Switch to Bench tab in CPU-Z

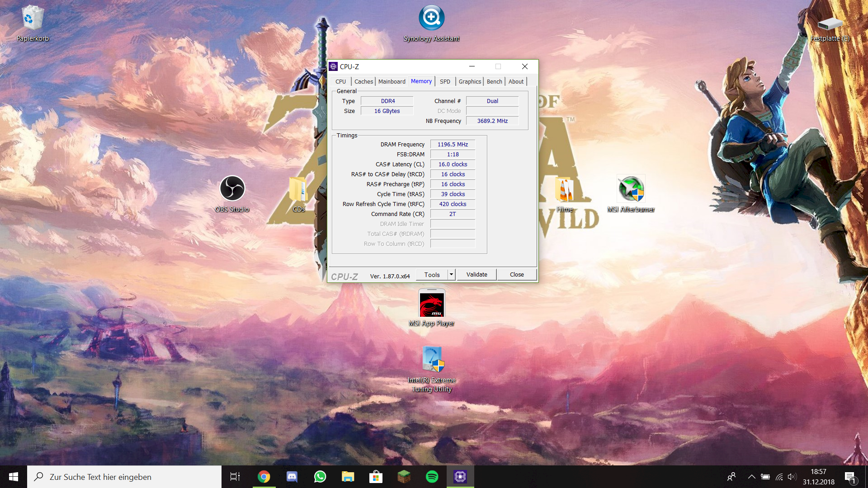(x=494, y=81)
